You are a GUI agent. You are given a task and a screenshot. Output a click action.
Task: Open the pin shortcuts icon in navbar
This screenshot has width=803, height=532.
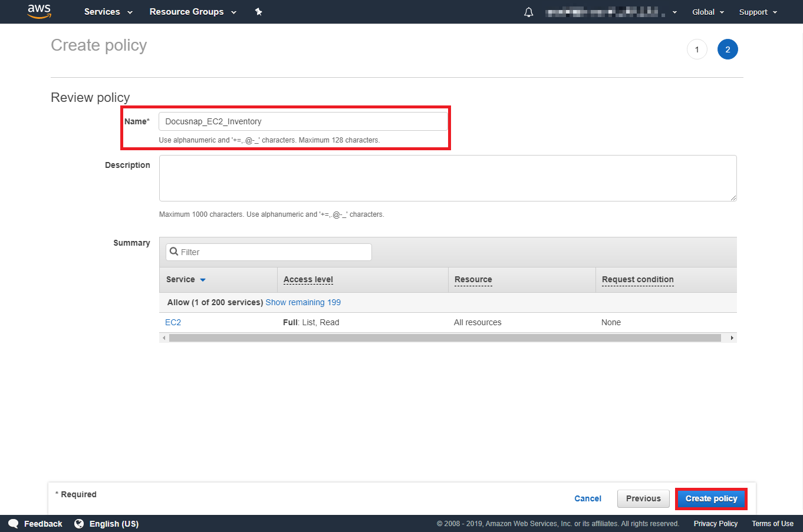(258, 12)
